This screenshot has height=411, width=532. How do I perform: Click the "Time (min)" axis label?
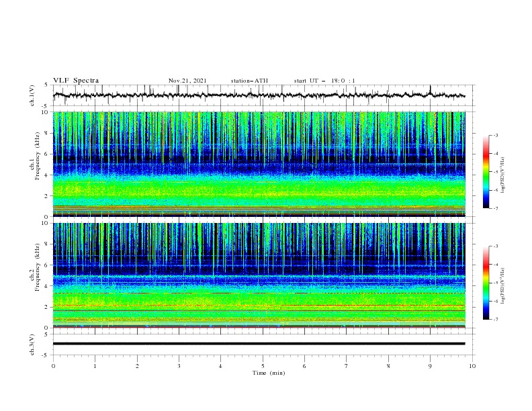(x=269, y=373)
